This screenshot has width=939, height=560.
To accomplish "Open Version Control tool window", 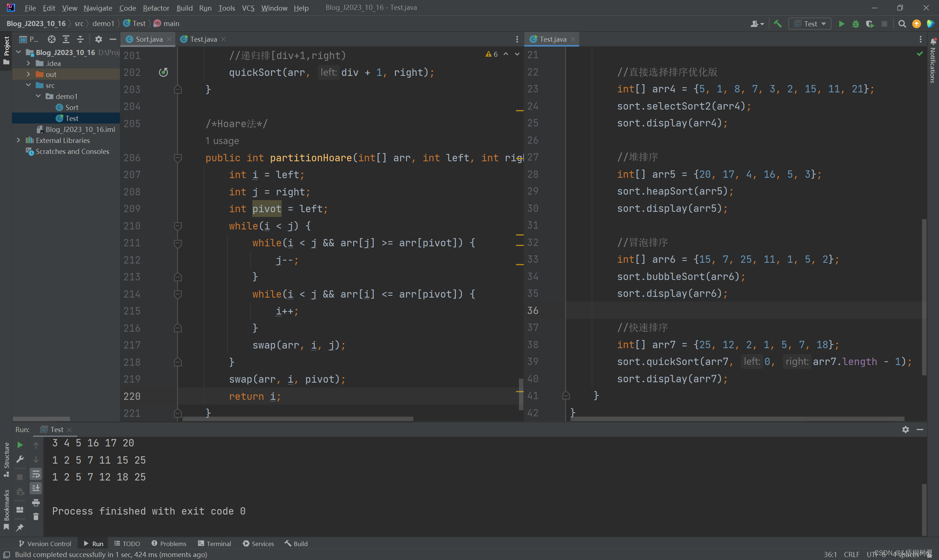I will point(45,544).
